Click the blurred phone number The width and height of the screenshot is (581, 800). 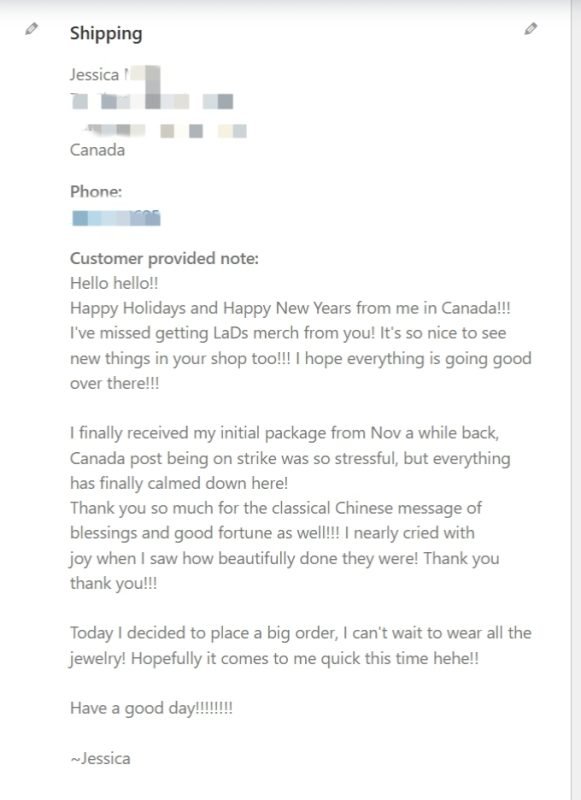(116, 218)
